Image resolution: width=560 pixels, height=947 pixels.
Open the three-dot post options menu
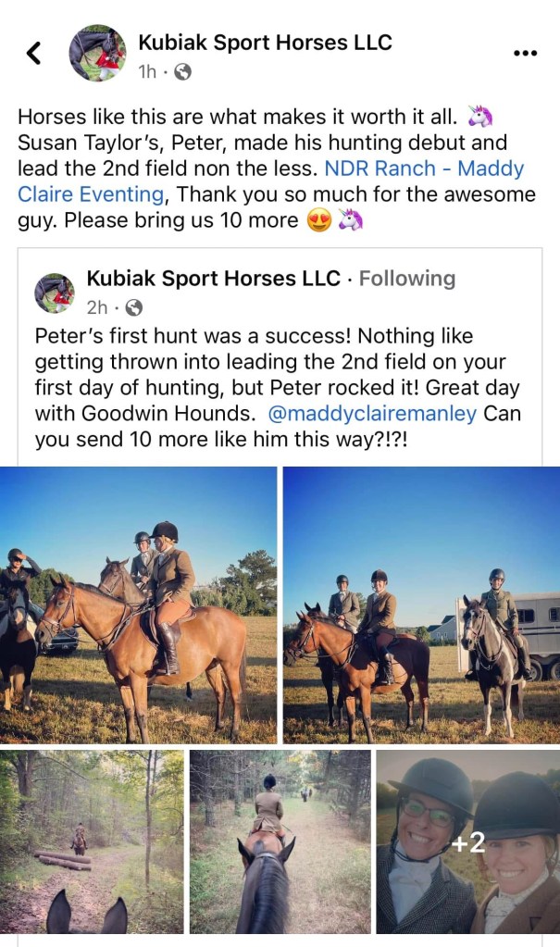click(525, 54)
